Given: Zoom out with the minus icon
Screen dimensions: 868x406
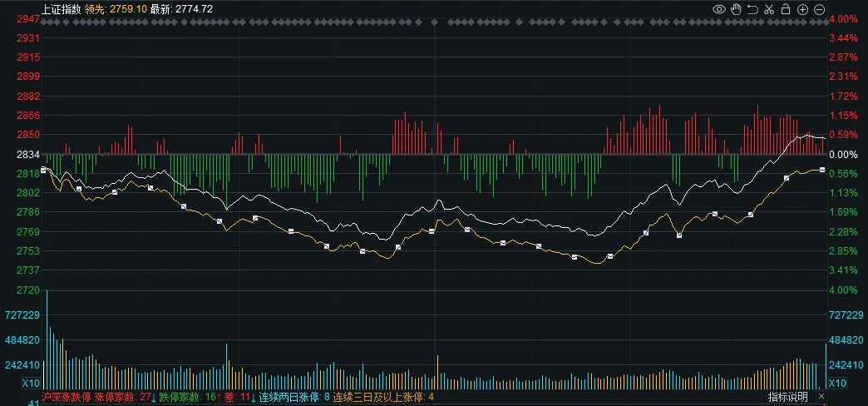Looking at the screenshot, I should pyautogui.click(x=819, y=9).
